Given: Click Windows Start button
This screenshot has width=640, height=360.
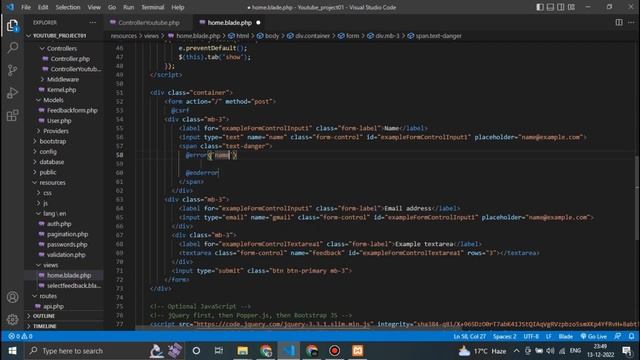Looking at the screenshot, I should click(x=12, y=351).
